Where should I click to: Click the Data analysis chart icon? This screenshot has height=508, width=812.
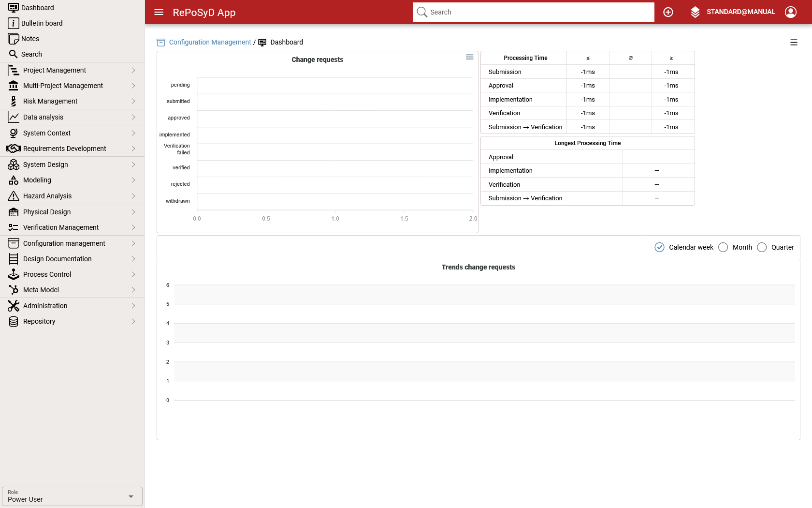click(x=14, y=117)
